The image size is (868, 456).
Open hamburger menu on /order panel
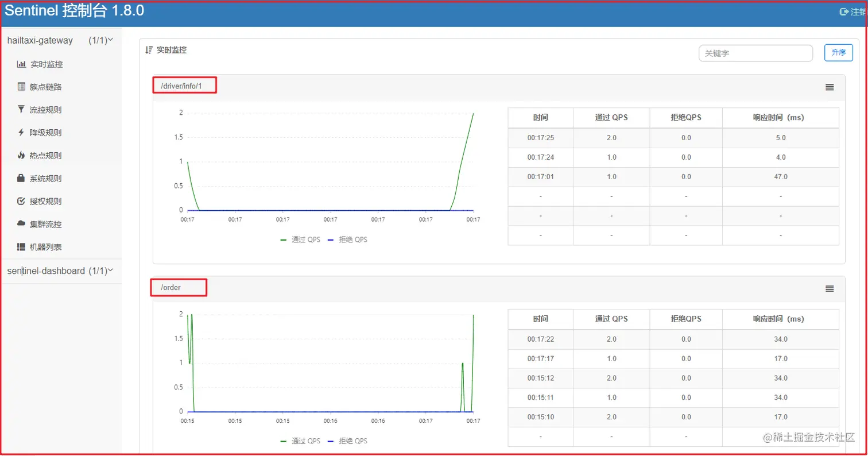tap(830, 288)
